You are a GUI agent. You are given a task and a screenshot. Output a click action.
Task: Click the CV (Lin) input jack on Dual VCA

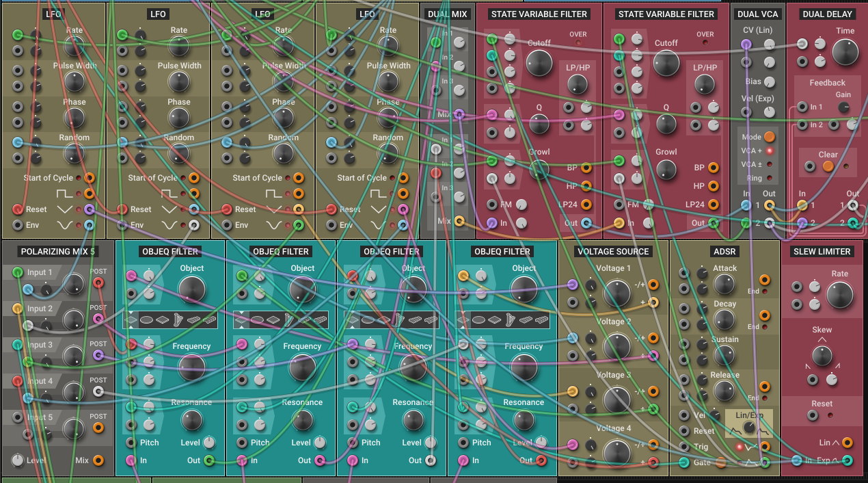point(746,44)
